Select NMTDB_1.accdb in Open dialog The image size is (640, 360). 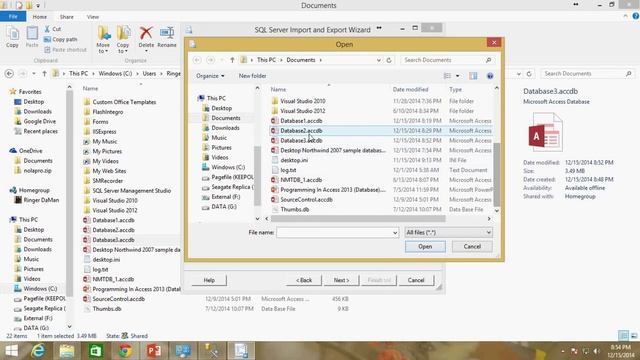point(301,180)
